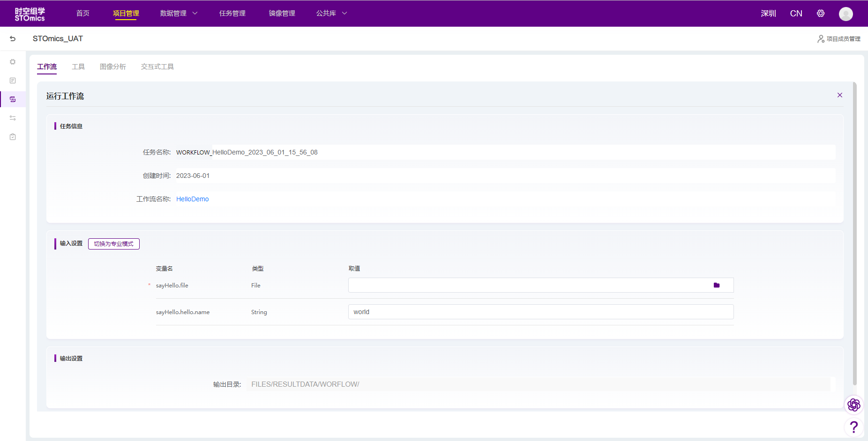Click the user avatar in top right

tap(846, 14)
